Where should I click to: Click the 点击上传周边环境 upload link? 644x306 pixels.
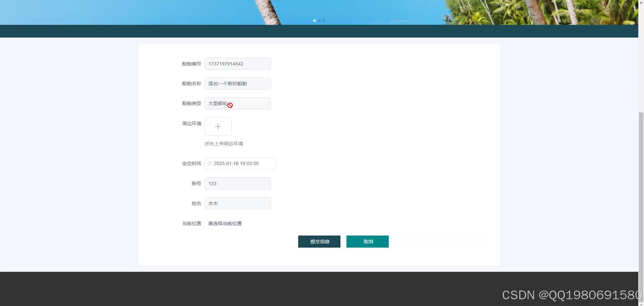[x=223, y=143]
